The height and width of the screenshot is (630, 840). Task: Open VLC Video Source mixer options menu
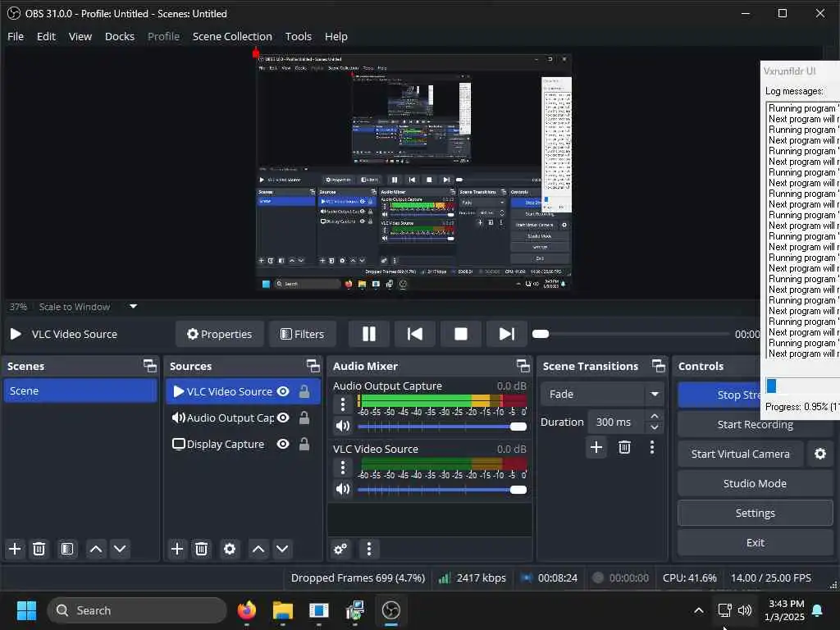pos(343,468)
